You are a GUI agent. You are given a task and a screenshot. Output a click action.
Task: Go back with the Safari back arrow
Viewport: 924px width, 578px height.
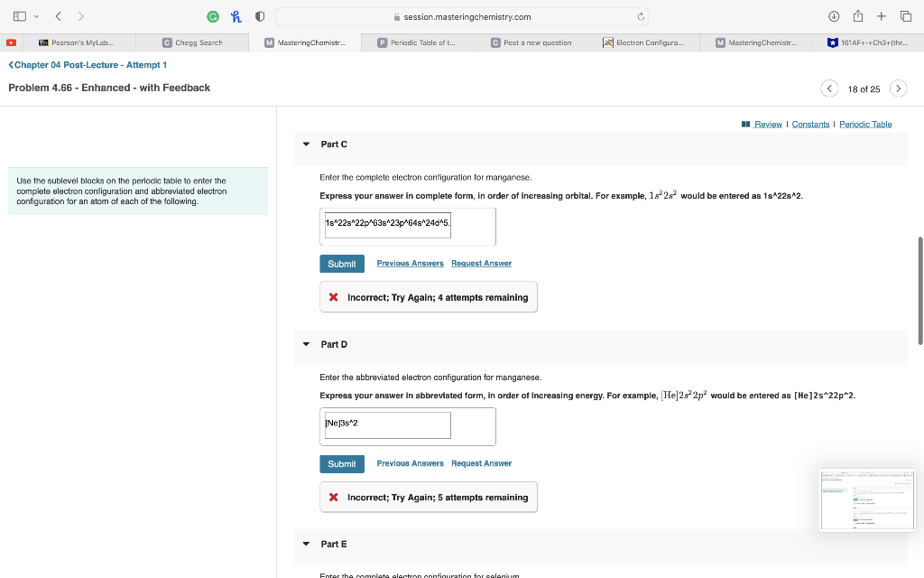(59, 16)
